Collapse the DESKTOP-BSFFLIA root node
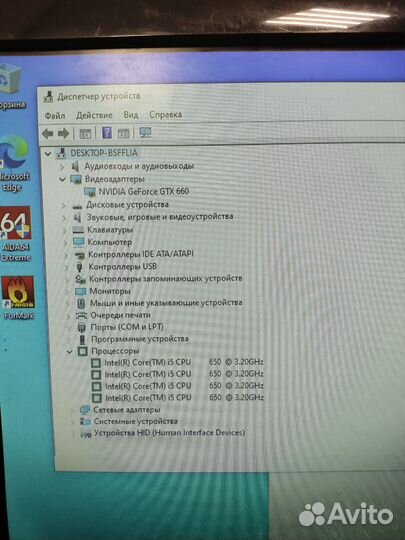This screenshot has height=540, width=405. 48,154
